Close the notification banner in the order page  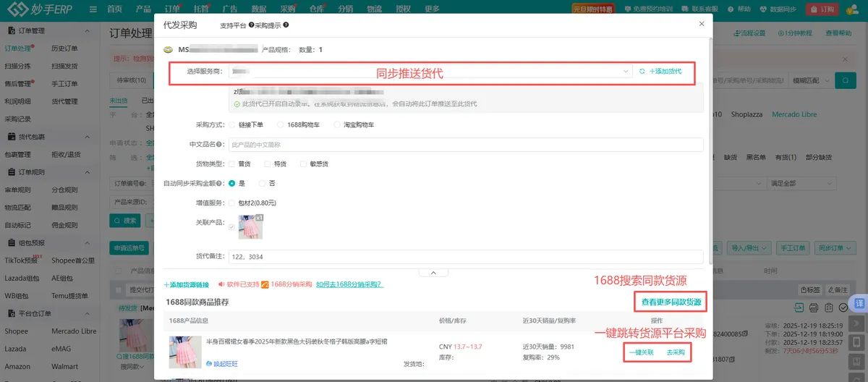click(x=845, y=59)
